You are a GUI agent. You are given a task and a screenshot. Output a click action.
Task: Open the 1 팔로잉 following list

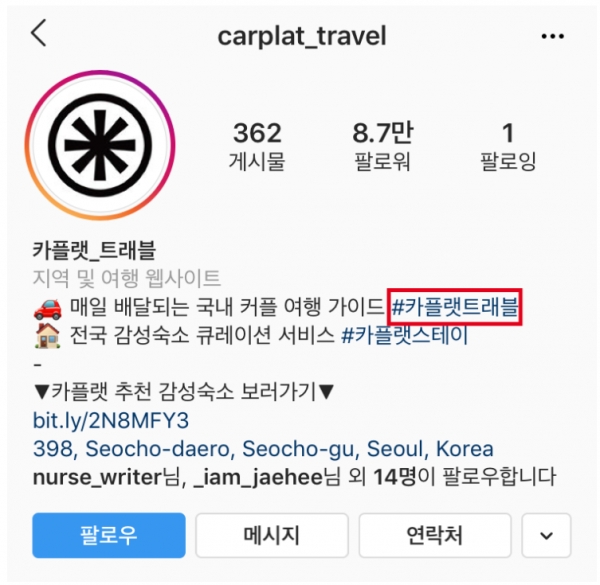(508, 146)
